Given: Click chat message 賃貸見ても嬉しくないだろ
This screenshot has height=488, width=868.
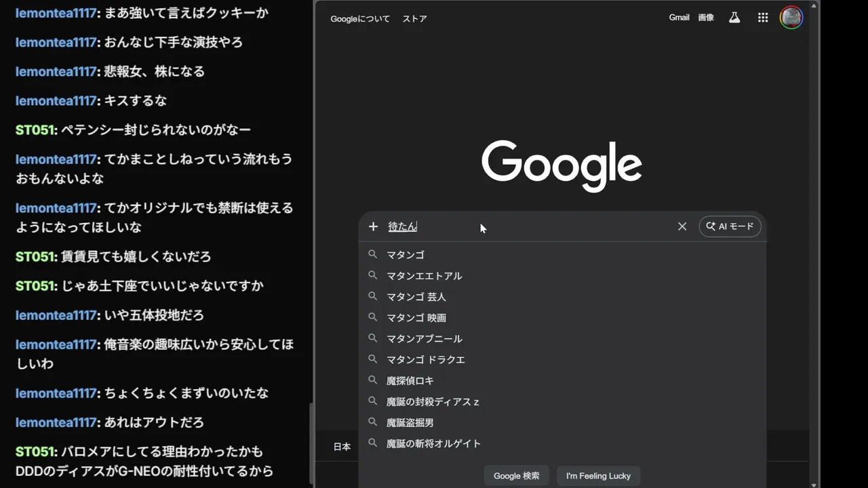Looking at the screenshot, I should pos(113,257).
